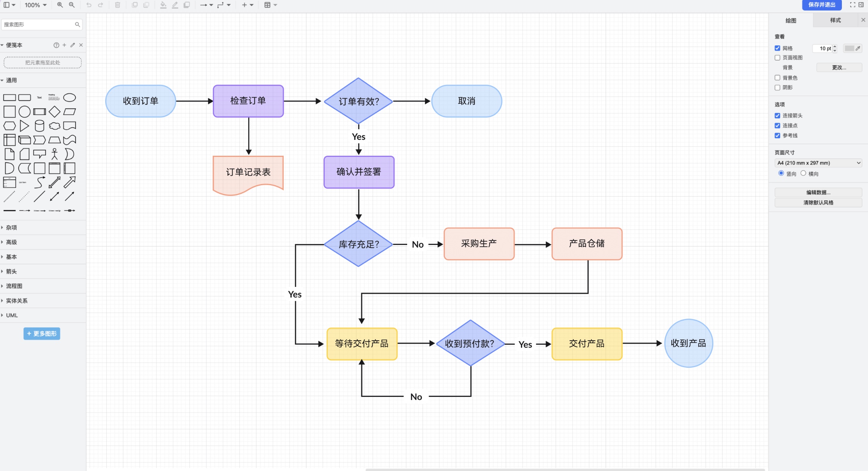868x471 pixels.
Task: Select the 竖向 portrait radio button
Action: tap(781, 173)
